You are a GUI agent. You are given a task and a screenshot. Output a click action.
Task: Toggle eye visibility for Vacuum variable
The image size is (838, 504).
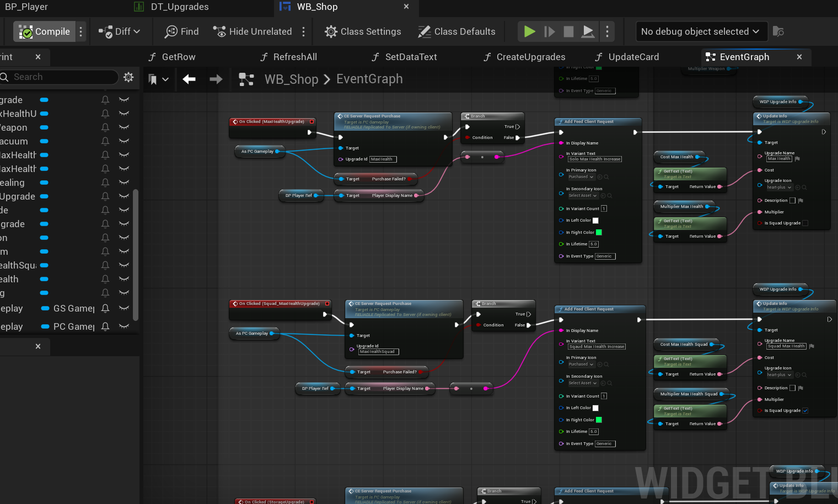coord(124,141)
